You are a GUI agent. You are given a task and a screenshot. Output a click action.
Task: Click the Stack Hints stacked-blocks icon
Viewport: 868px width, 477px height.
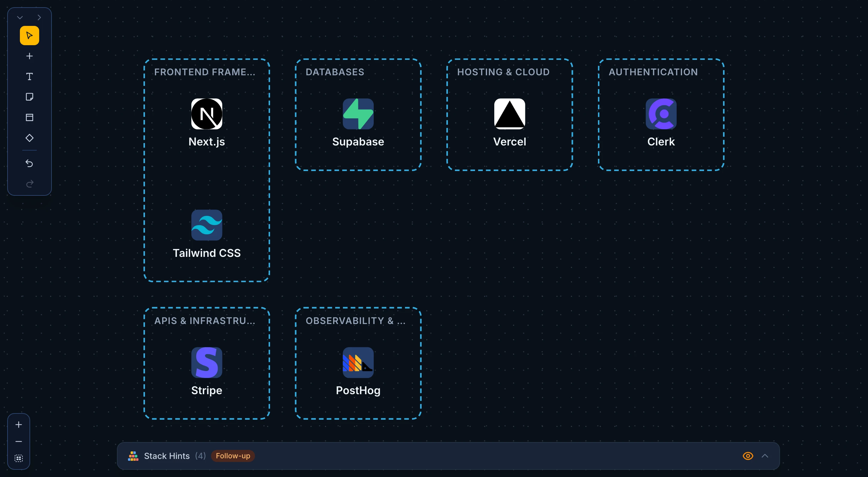point(133,456)
